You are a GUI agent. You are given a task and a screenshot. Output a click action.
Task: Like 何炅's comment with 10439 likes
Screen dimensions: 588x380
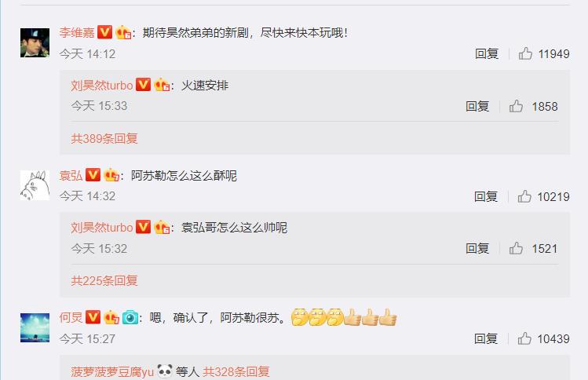[x=524, y=338]
